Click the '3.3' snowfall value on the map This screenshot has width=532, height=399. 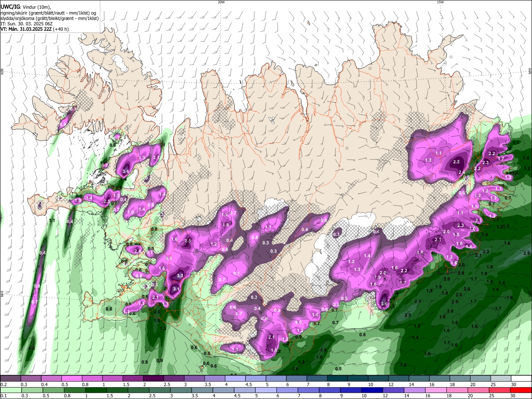pyautogui.click(x=180, y=276)
